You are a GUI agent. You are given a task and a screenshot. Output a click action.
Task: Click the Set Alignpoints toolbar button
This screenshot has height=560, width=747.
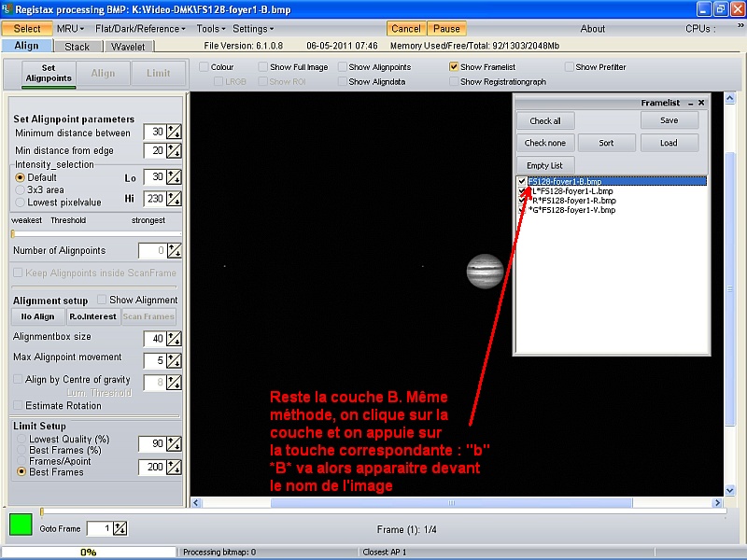[48, 74]
